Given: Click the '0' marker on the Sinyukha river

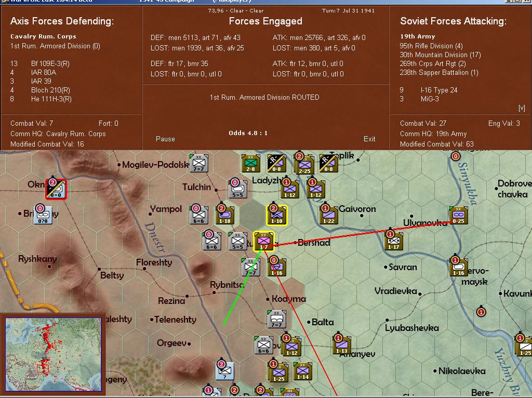Looking at the screenshot, I should 455,156.
